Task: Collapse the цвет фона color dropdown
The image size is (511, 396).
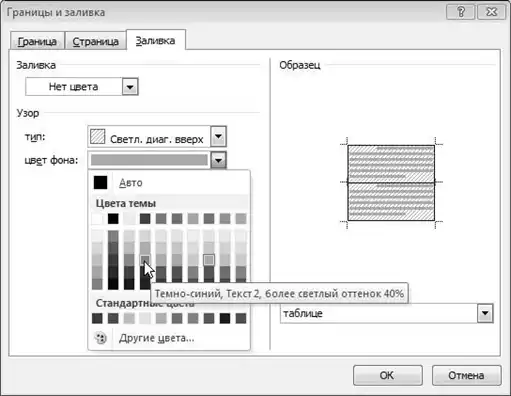Action: [x=219, y=160]
